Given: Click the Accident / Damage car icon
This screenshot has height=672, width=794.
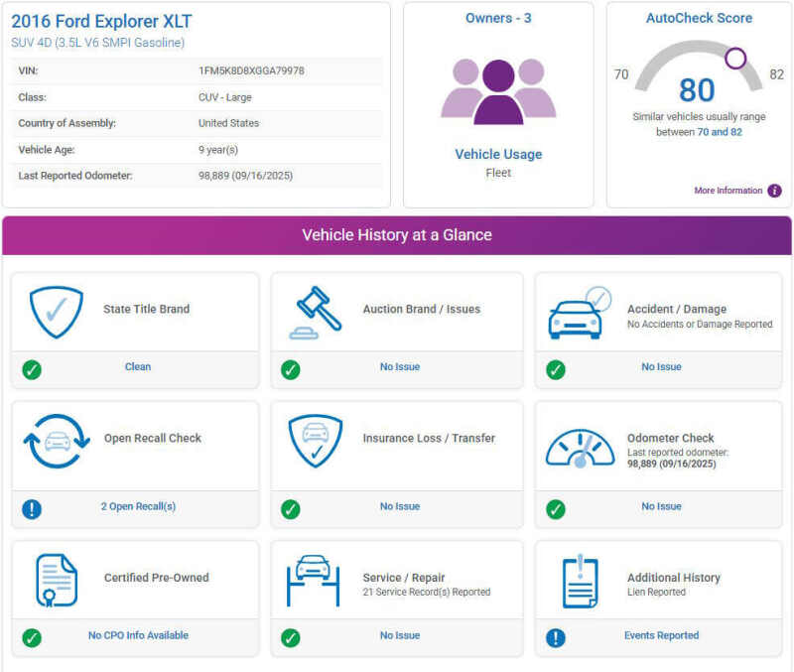Looking at the screenshot, I should click(x=579, y=313).
